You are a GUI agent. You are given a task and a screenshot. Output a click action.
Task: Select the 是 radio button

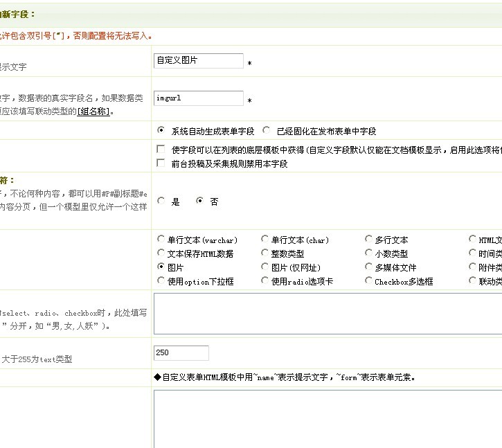(161, 201)
